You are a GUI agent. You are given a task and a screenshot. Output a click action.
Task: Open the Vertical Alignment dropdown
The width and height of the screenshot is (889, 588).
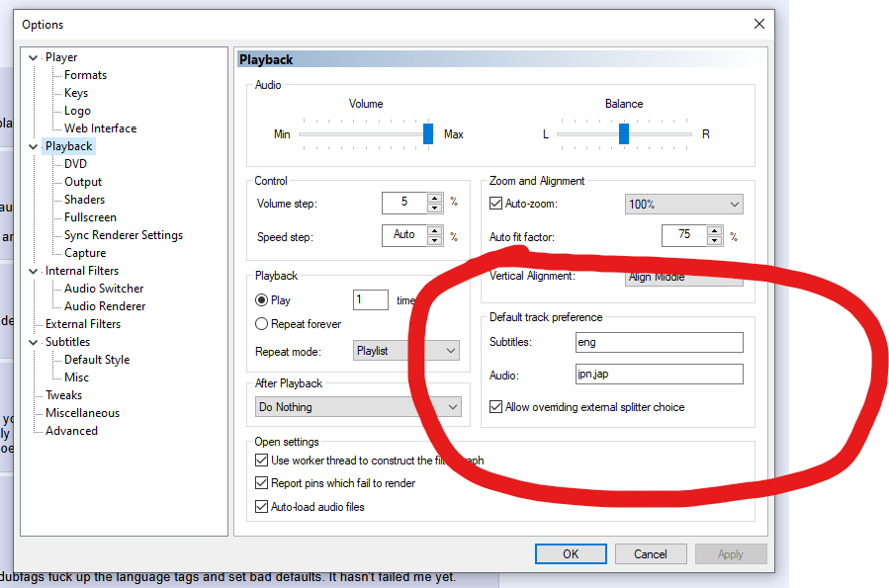point(683,278)
